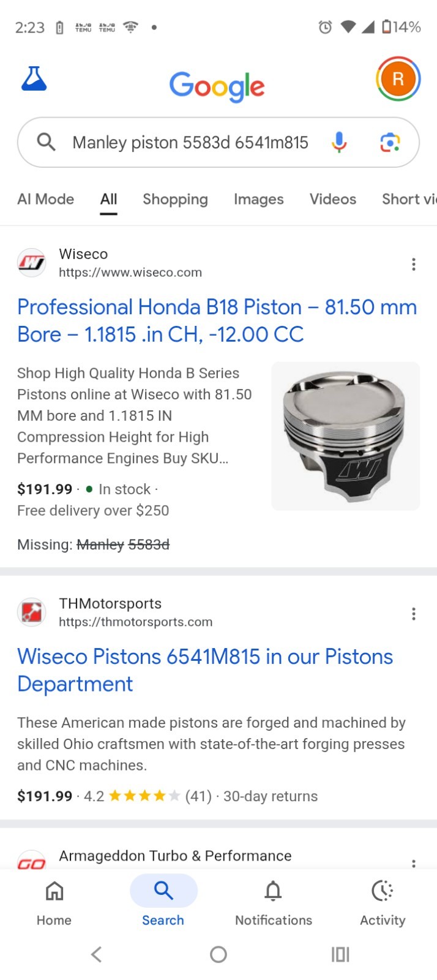The image size is (437, 980).
Task: Open Google Lens camera search
Action: (390, 142)
